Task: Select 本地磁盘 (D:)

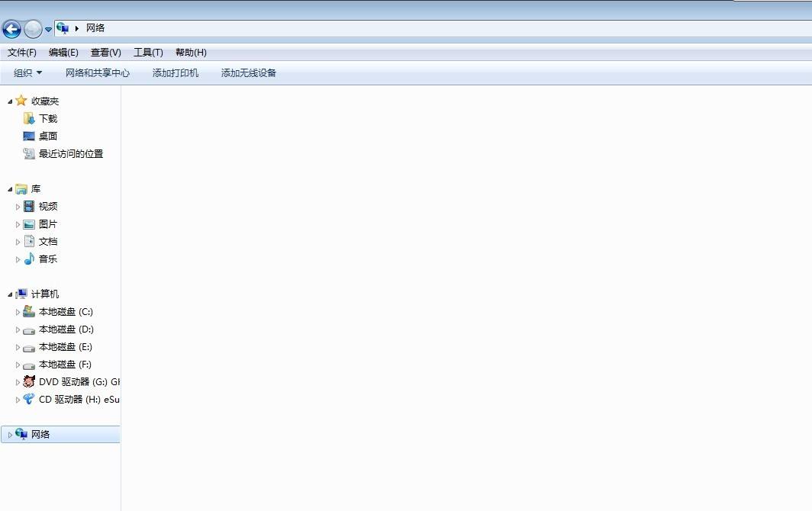Action: click(66, 329)
